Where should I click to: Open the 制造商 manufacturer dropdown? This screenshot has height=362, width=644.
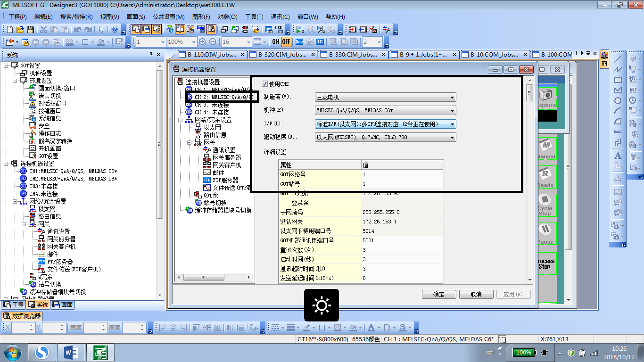click(x=385, y=98)
